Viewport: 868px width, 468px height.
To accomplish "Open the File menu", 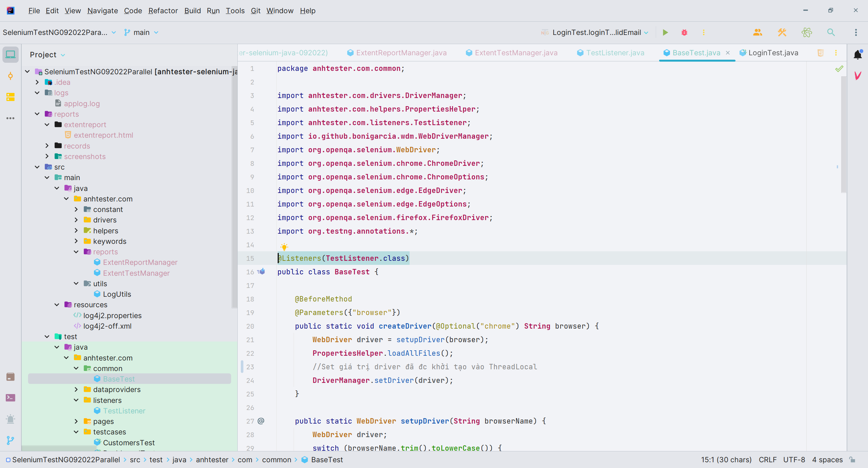I will [34, 11].
